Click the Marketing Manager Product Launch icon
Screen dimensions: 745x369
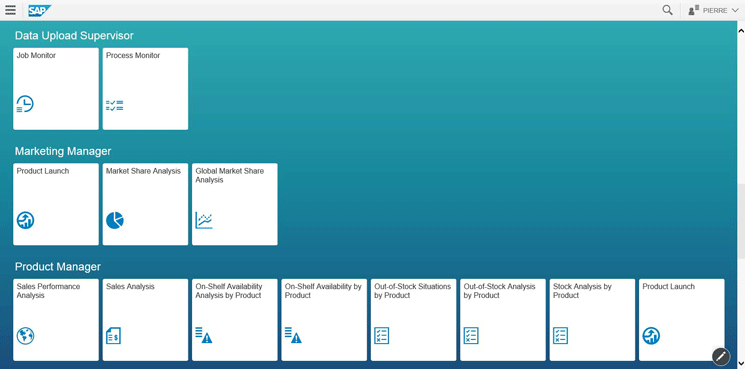tap(25, 220)
